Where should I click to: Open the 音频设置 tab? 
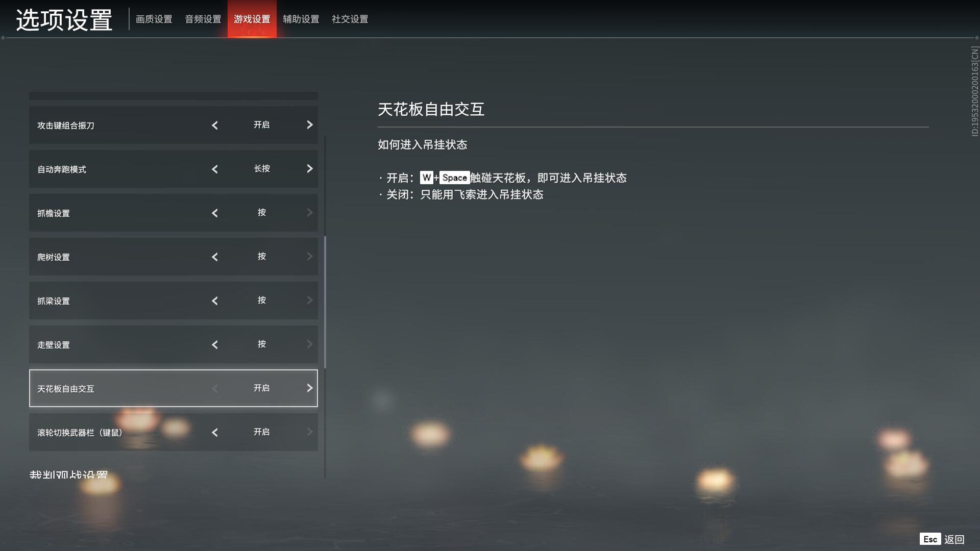coord(203,19)
